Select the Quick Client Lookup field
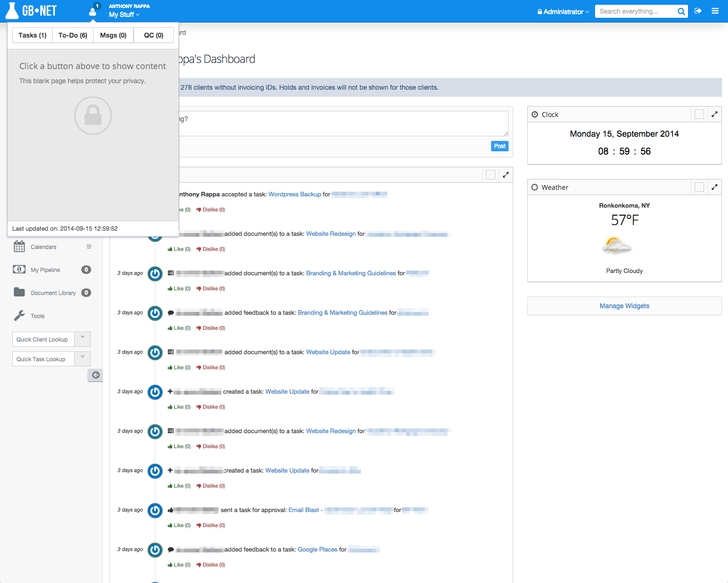The width and height of the screenshot is (728, 583). point(43,339)
